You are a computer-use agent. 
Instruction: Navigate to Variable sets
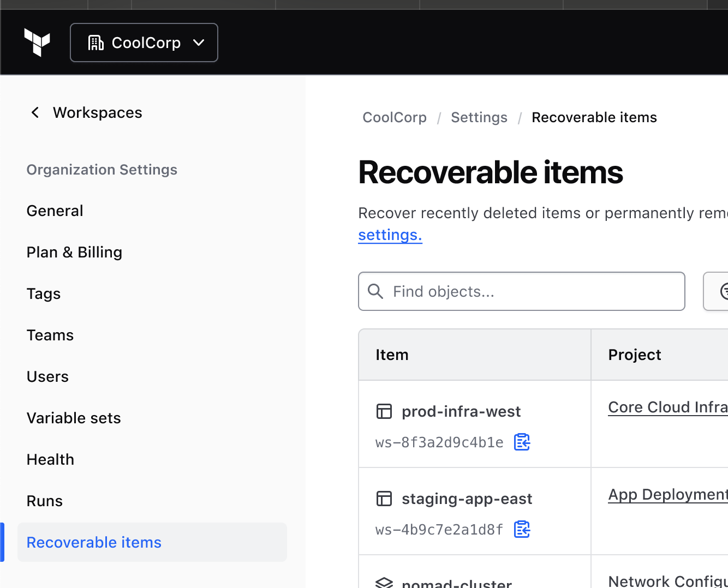pyautogui.click(x=74, y=418)
